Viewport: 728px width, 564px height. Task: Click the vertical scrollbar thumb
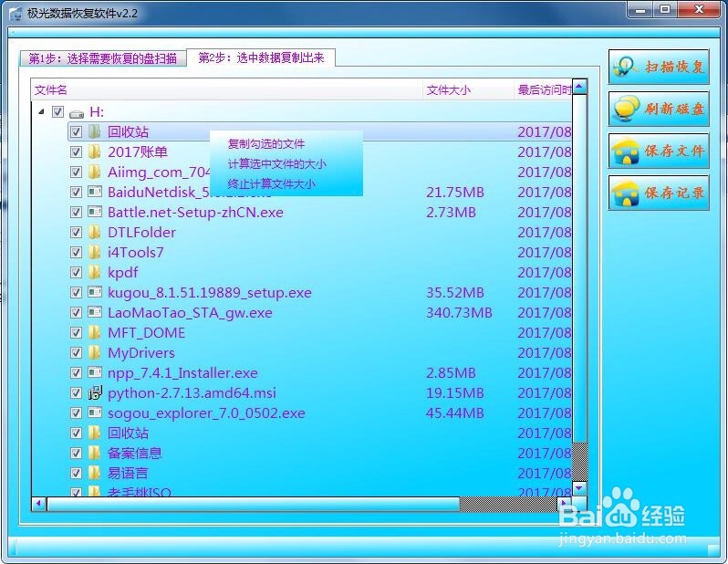tap(579, 268)
